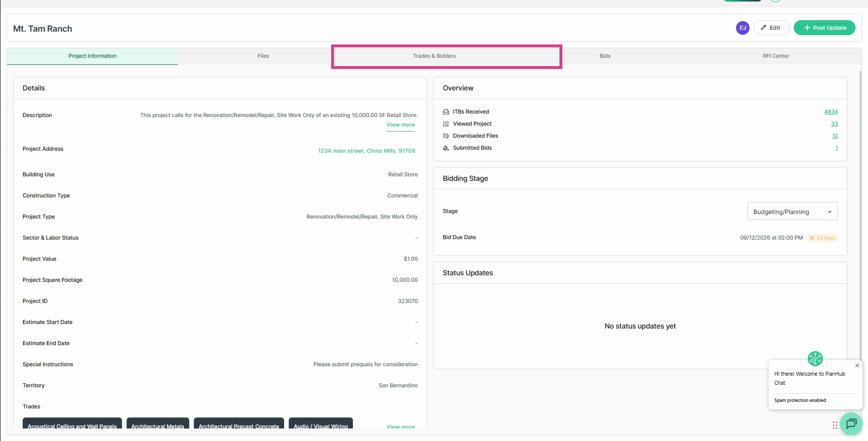Click the 'Hi there! Welcome to PlanHub Chat' message

click(809, 378)
